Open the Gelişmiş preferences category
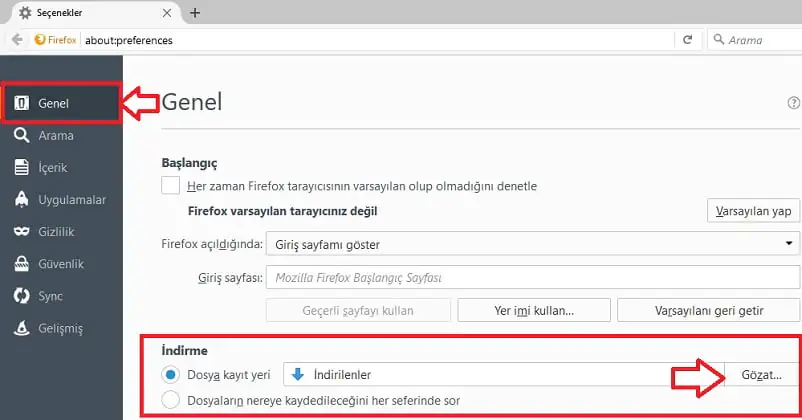The height and width of the screenshot is (420, 802). (x=61, y=328)
